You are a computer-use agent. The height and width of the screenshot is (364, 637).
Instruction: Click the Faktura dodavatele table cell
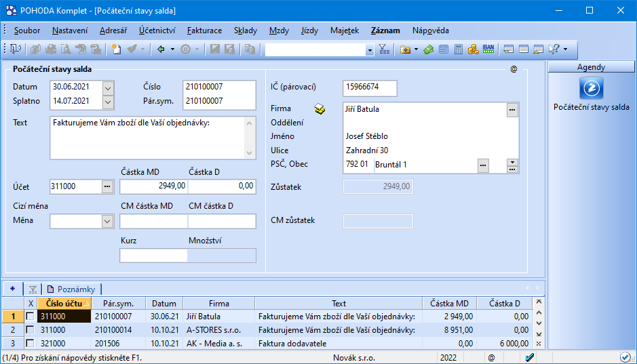click(x=339, y=343)
